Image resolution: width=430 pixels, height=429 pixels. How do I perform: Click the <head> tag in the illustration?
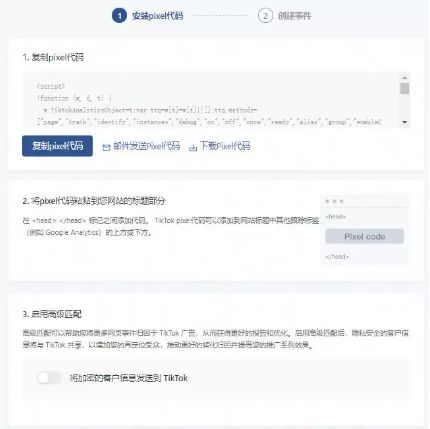pyautogui.click(x=336, y=217)
